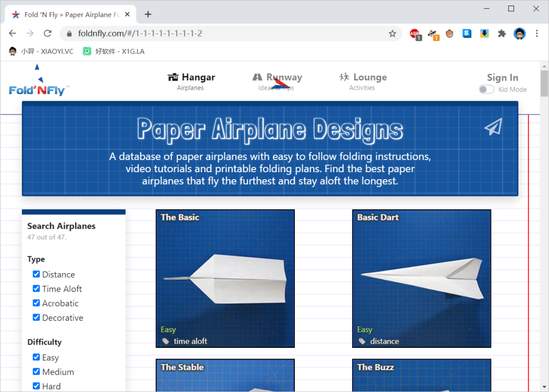Click the paper plane icon in banner
The image size is (549, 392).
(493, 127)
